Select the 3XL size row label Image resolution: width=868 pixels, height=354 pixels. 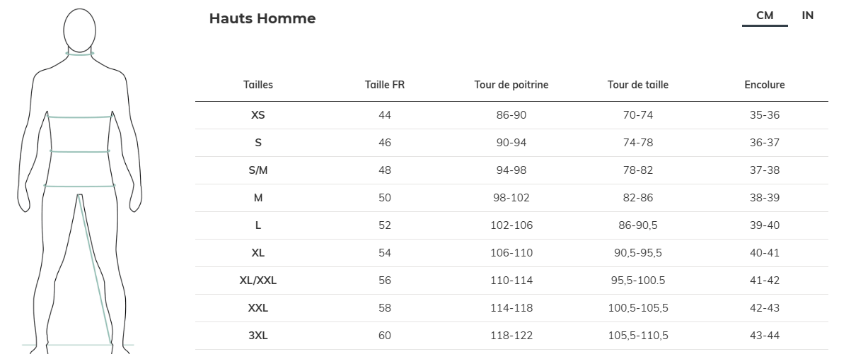[258, 336]
